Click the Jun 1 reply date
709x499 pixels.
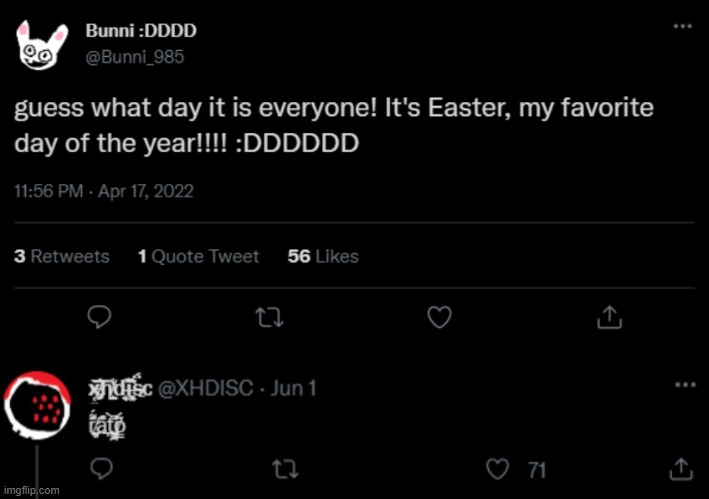pyautogui.click(x=293, y=388)
